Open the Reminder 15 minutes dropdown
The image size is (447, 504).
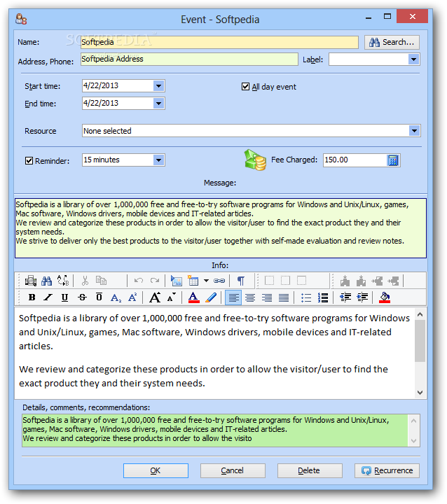click(158, 160)
